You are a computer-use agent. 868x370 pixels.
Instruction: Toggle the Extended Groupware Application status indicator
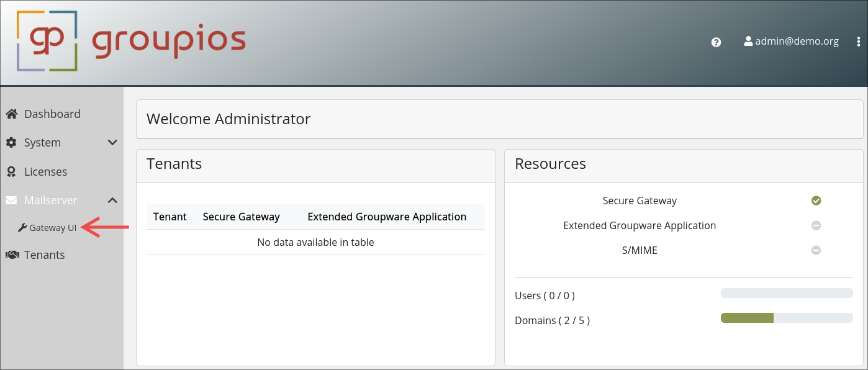(816, 225)
